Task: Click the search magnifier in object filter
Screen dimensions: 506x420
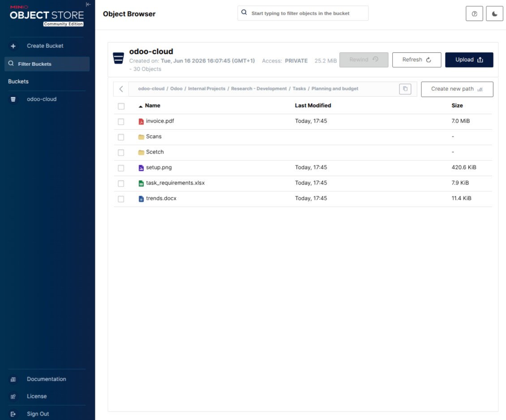Action: 244,13
